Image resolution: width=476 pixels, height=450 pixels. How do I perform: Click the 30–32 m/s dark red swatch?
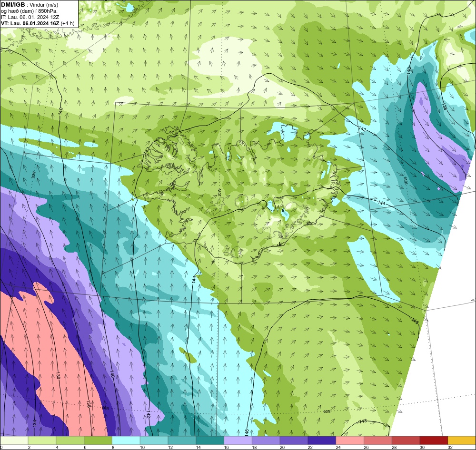point(434,440)
